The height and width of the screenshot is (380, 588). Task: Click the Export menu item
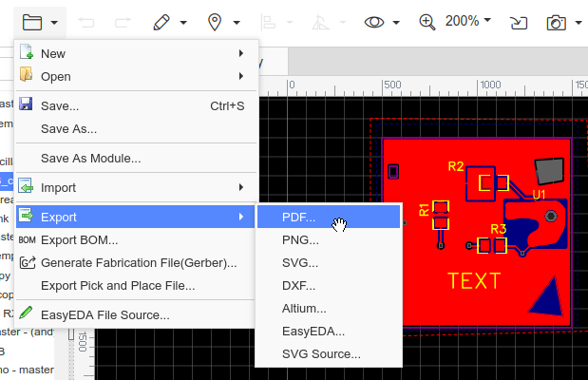click(137, 217)
